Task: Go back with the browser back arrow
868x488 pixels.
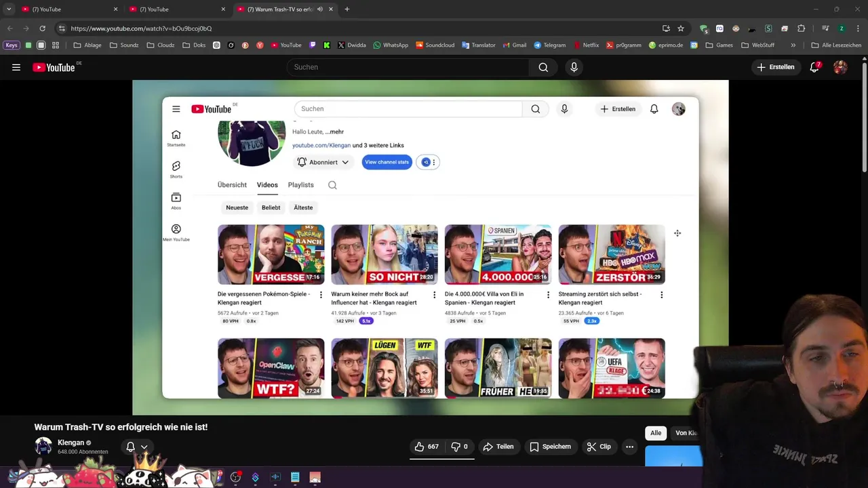Action: click(x=9, y=28)
